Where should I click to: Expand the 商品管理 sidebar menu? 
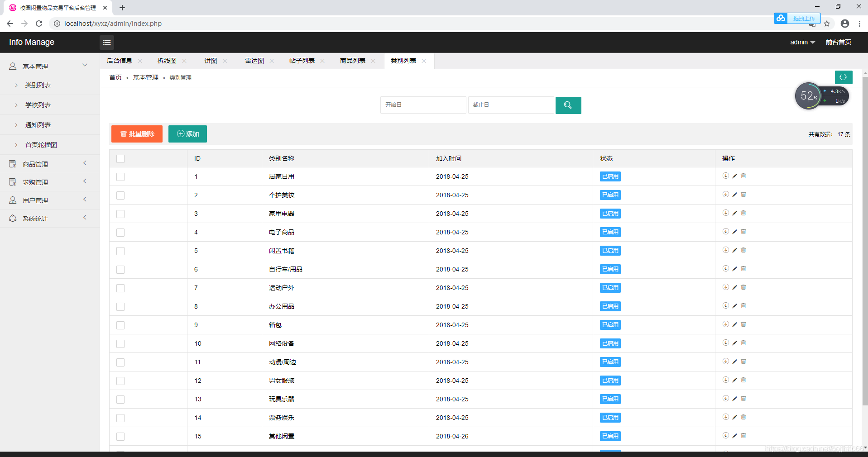coord(50,164)
